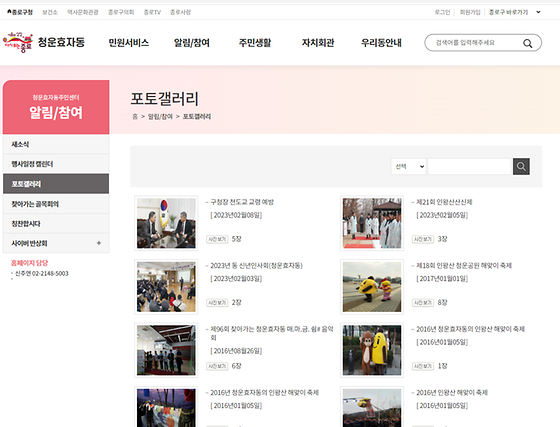
Task: Click the magnifier icon in the header search box
Action: point(527,43)
